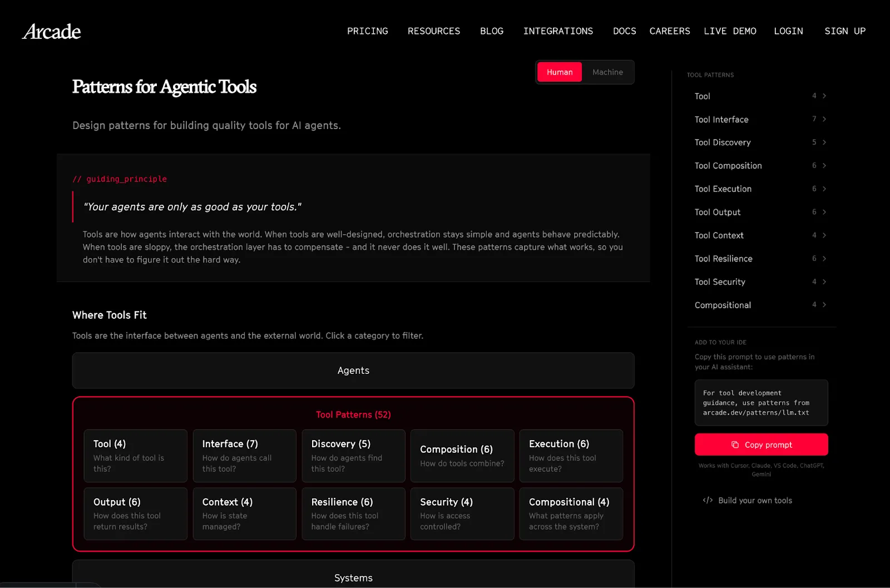Screen dimensions: 890x588
Task: Expand the Tool Security chevron
Action: point(824,282)
